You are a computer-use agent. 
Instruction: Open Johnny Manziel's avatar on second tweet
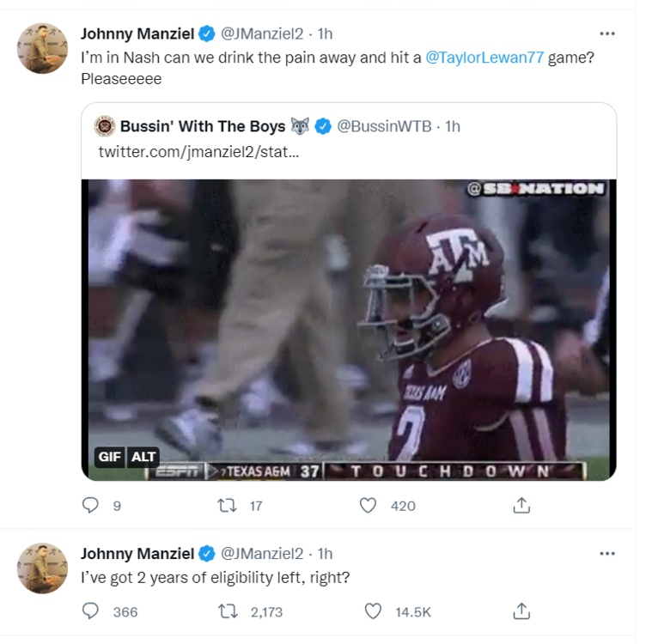[43, 568]
